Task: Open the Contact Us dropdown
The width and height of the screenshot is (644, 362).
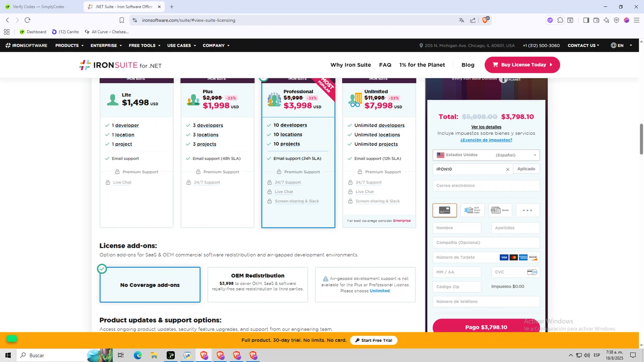Action: [x=583, y=45]
